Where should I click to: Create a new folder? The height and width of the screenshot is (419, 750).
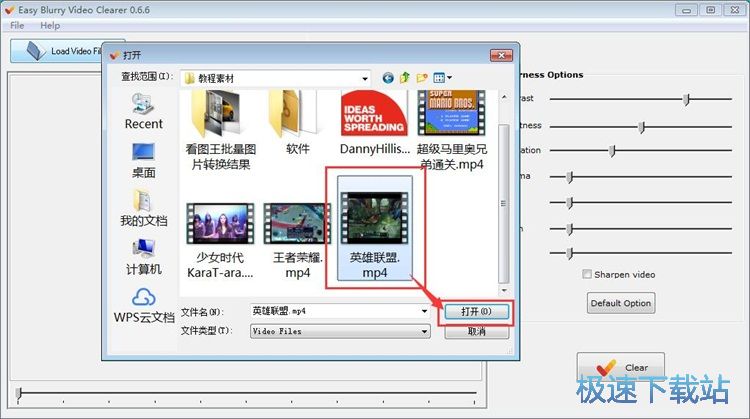(422, 77)
